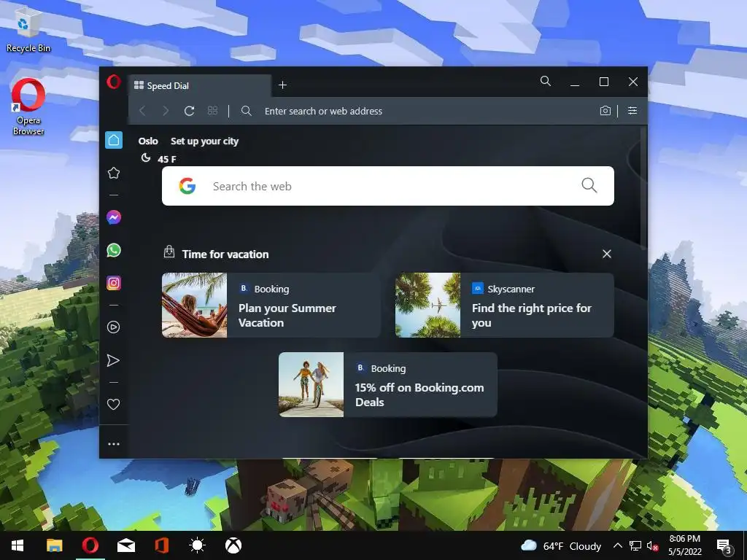Open Office app from taskbar

[161, 545]
